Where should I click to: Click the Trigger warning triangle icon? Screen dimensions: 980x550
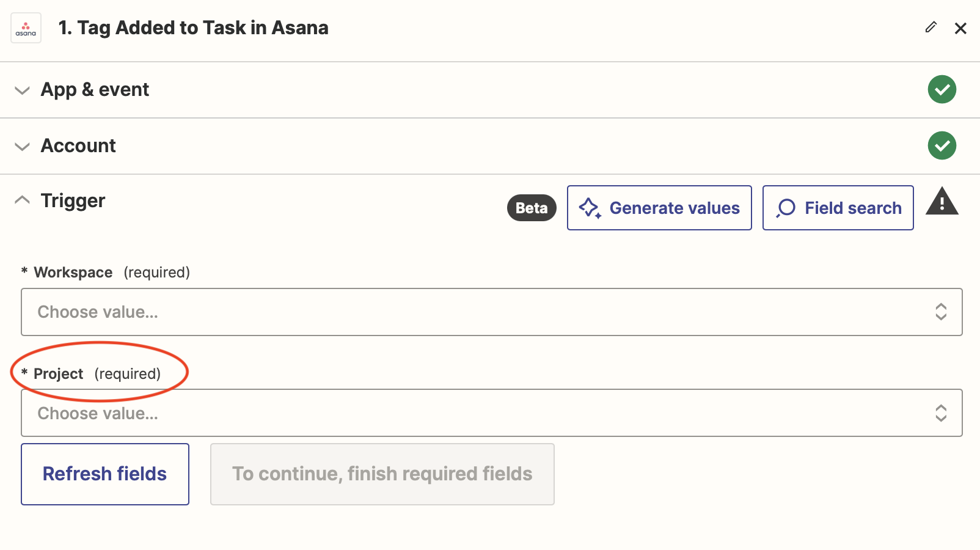942,202
